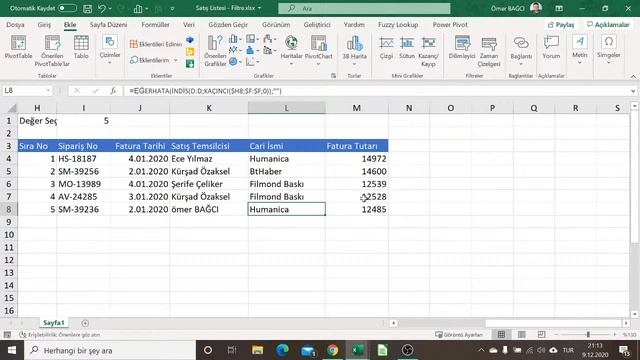Image resolution: width=640 pixels, height=360 pixels.
Task: Open the hierarchy chart dropdown
Action: coord(253,39)
